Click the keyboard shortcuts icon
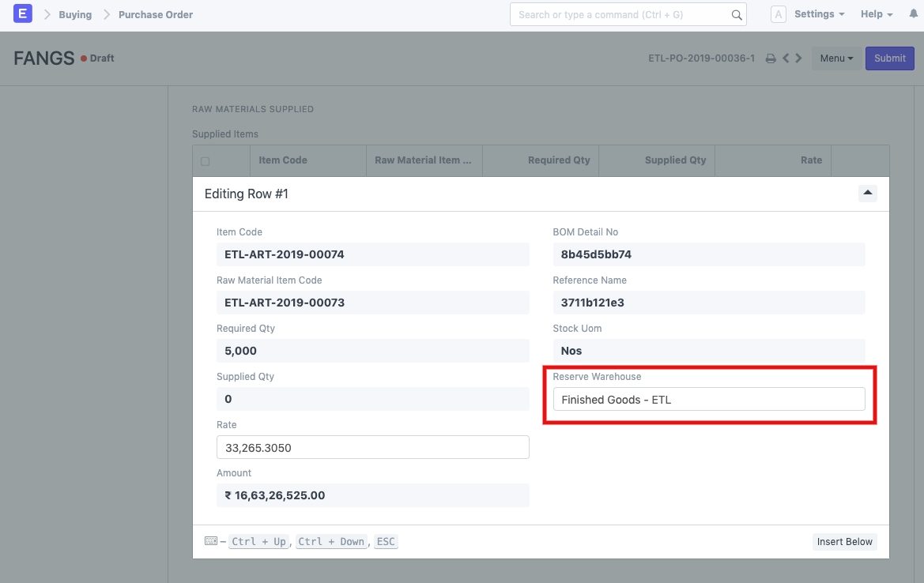Image resolution: width=924 pixels, height=583 pixels. (x=210, y=541)
